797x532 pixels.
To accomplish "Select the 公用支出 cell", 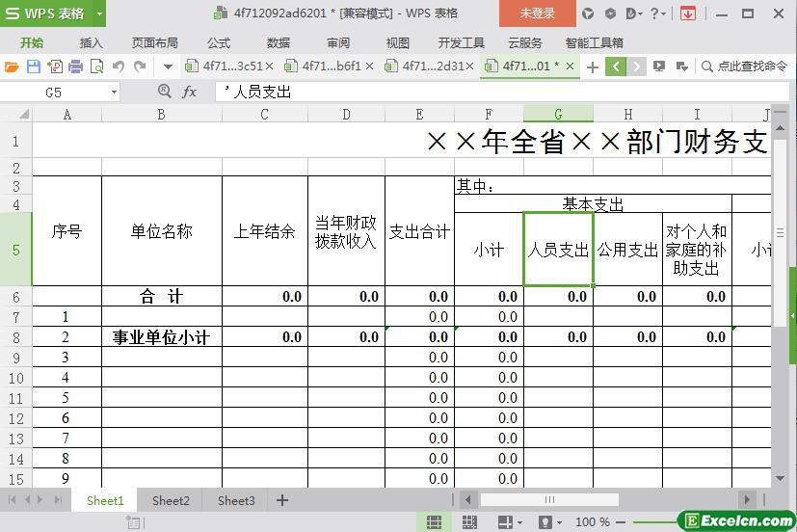I will (627, 250).
